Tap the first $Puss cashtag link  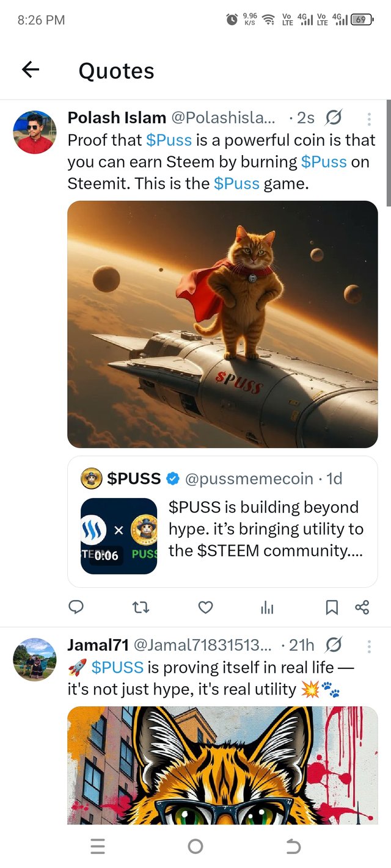point(169,140)
